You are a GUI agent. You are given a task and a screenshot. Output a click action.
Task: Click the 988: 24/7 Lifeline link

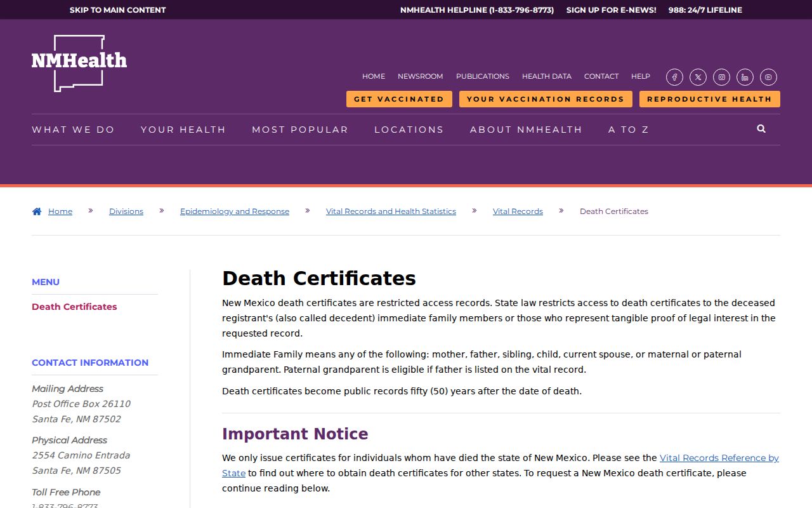click(x=705, y=10)
